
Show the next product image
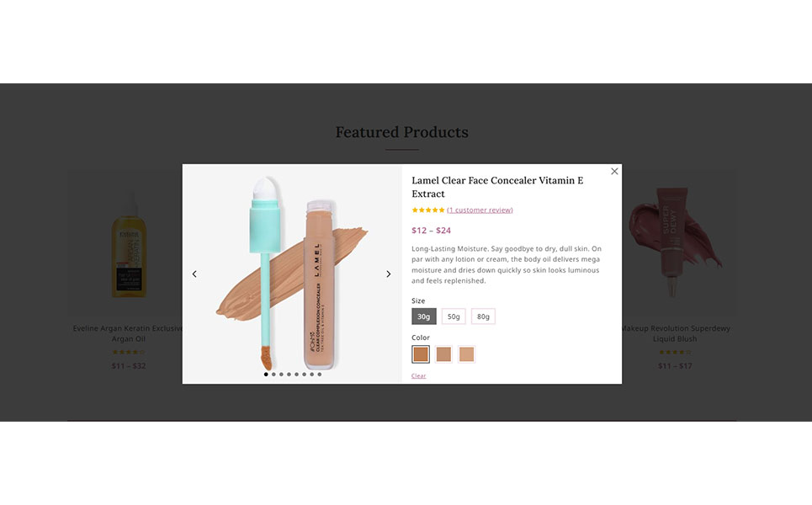pos(389,274)
